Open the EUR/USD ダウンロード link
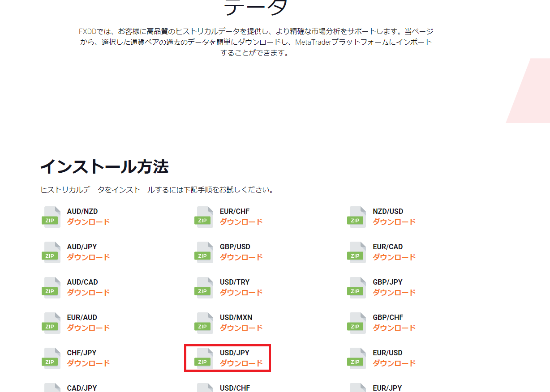The image size is (550, 392). point(394,362)
